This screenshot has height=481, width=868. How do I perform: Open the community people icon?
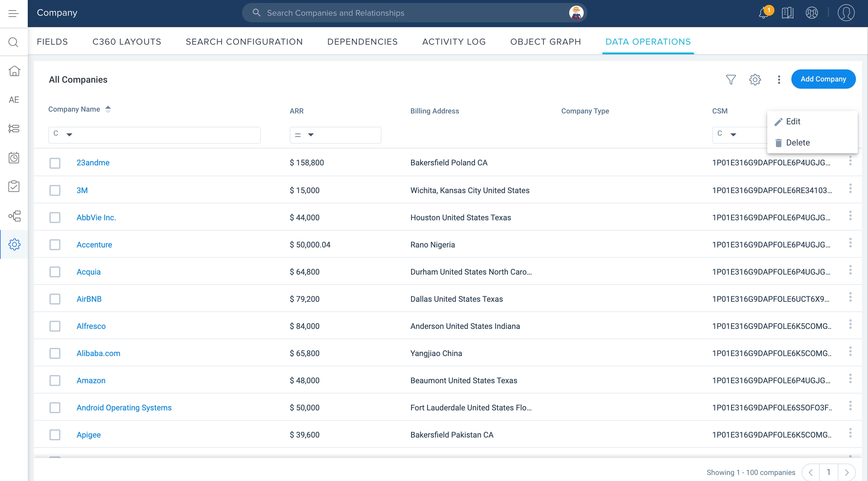click(x=812, y=13)
